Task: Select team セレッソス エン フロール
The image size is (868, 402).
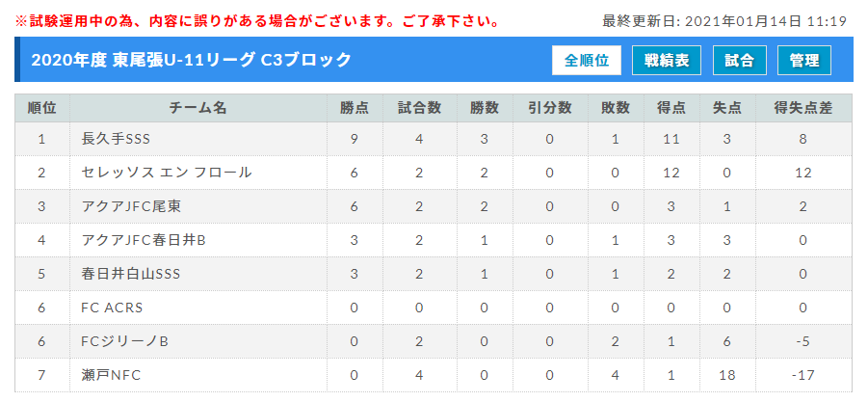Action: point(167,173)
